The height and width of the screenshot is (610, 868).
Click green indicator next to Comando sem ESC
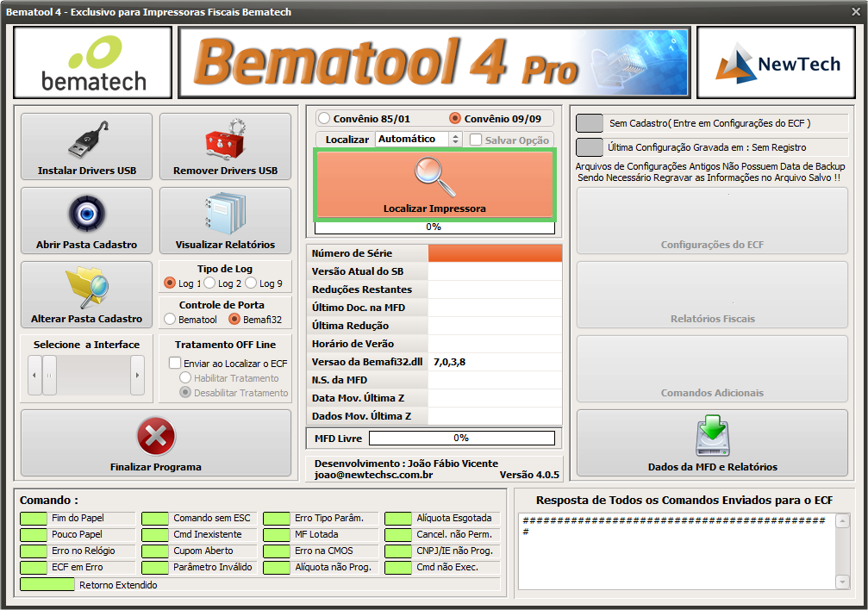point(155,518)
